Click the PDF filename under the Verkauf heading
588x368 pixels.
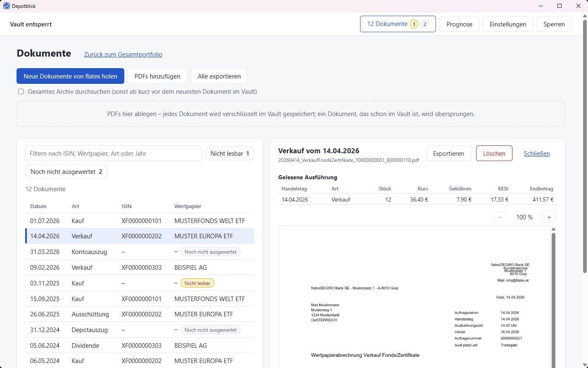(x=349, y=160)
